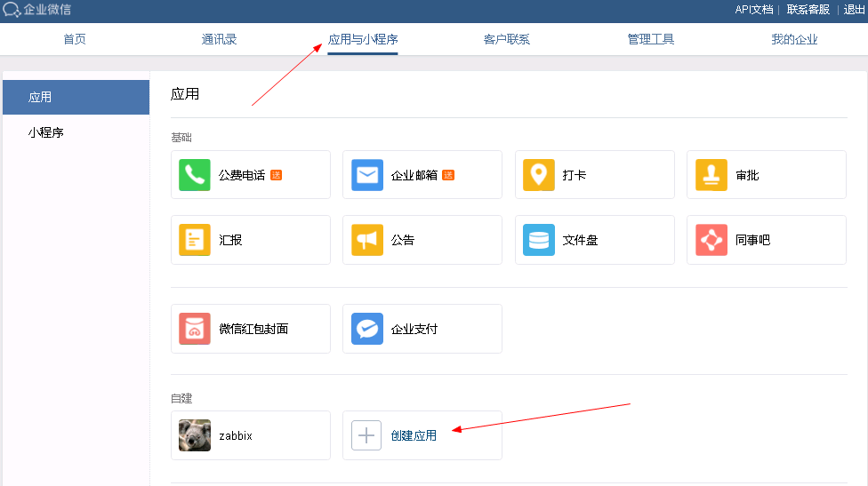This screenshot has height=486, width=868.
Task: Click the 公费电话 label
Action: [x=242, y=175]
